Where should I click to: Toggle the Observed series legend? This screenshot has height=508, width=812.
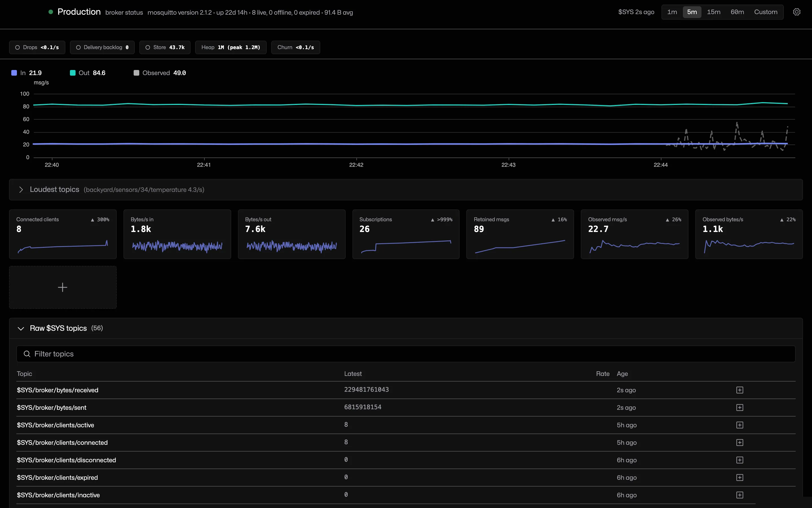click(x=160, y=73)
